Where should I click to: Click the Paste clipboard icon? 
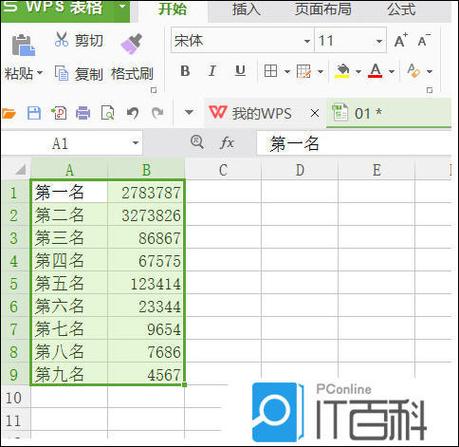coord(23,45)
